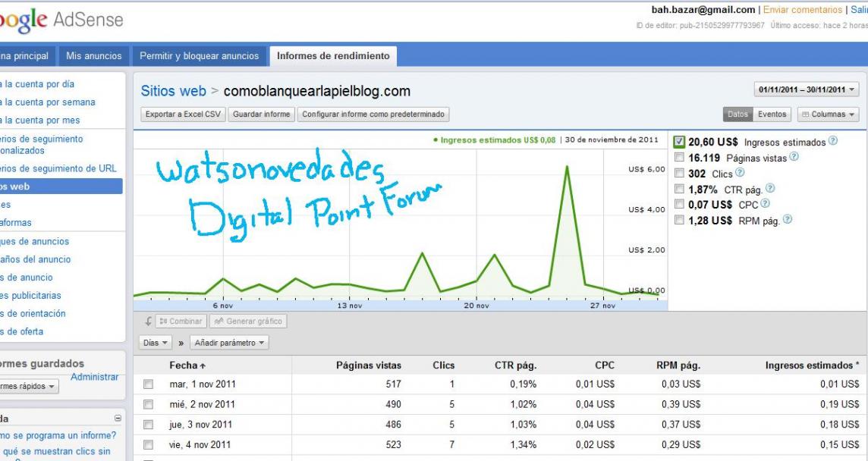The image size is (868, 461).
Task: Switch to Mis anuncios tab
Action: (x=93, y=56)
